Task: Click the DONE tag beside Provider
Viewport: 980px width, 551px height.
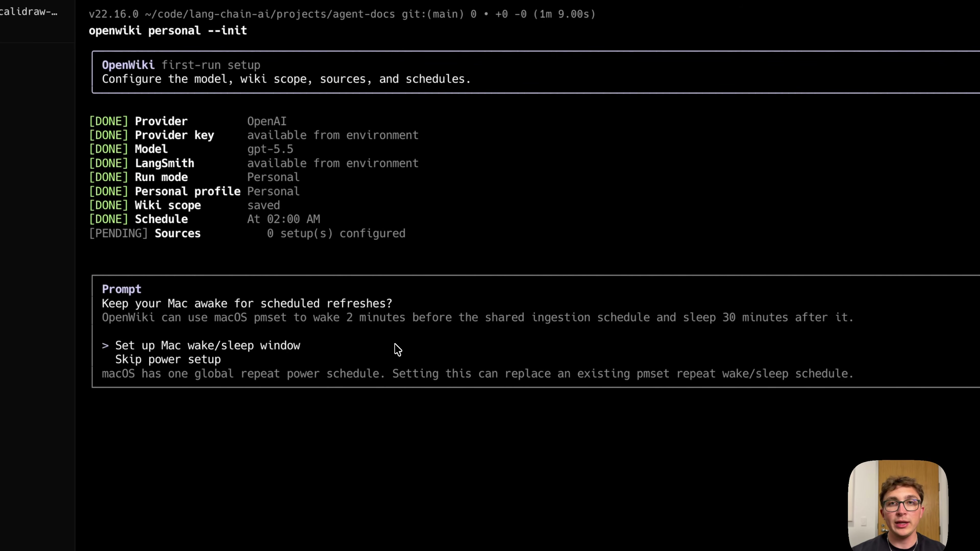Action: tap(108, 121)
